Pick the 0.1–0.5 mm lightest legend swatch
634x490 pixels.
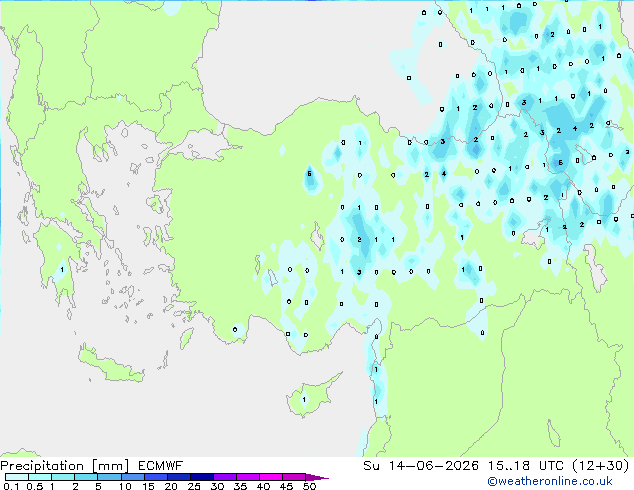click(17, 477)
